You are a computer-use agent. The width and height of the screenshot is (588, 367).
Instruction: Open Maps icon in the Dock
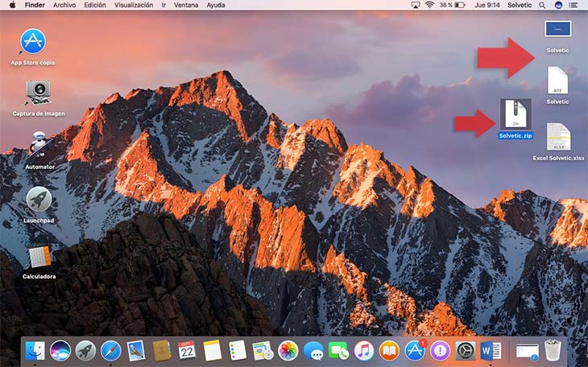pos(263,351)
